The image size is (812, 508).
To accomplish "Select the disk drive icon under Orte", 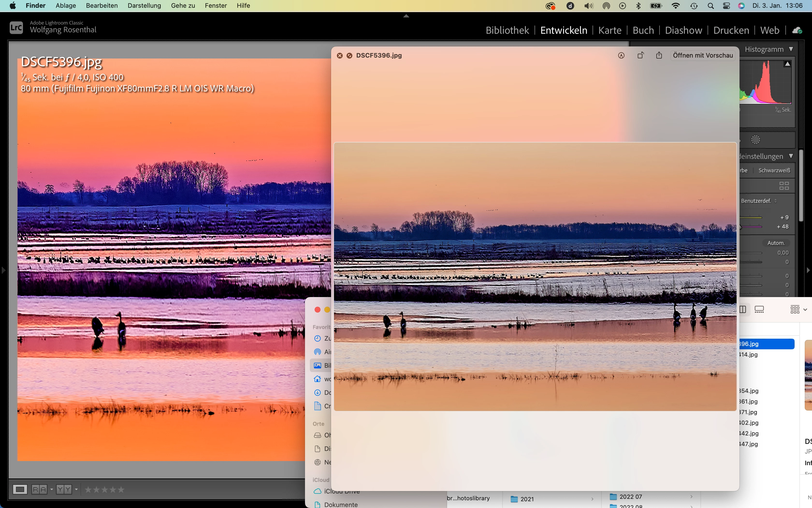I will 317,435.
